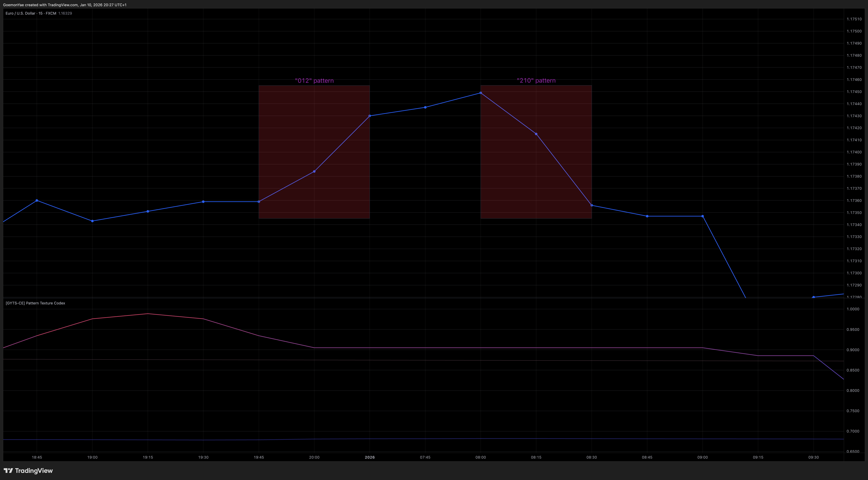Click the 1.17480 price axis label
This screenshot has width=868, height=480.
click(x=854, y=55)
